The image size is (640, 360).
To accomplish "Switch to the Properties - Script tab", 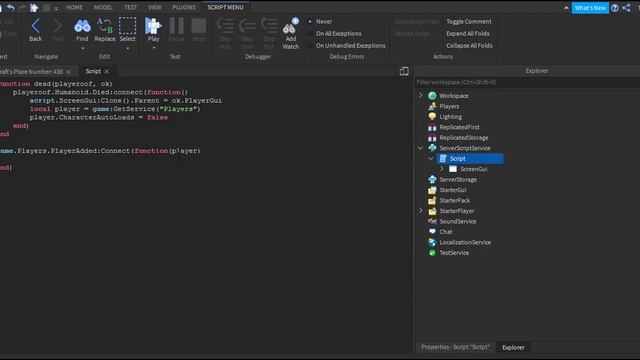I will [x=455, y=347].
